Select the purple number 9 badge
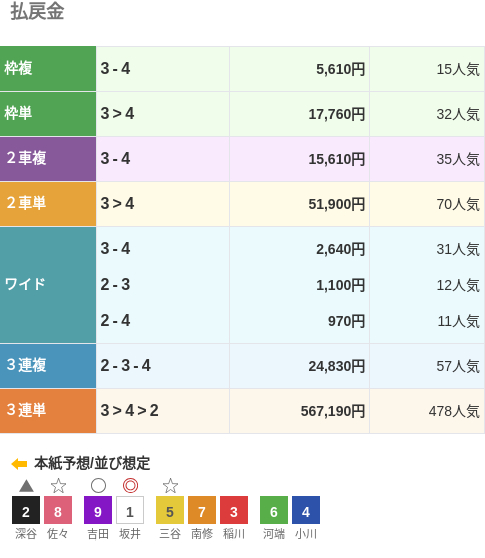 pyautogui.click(x=98, y=510)
